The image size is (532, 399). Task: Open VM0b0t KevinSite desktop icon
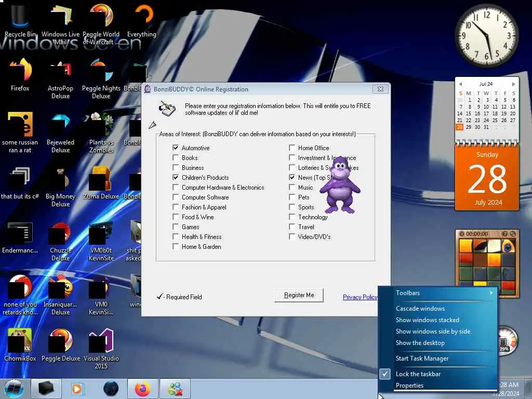(x=101, y=241)
